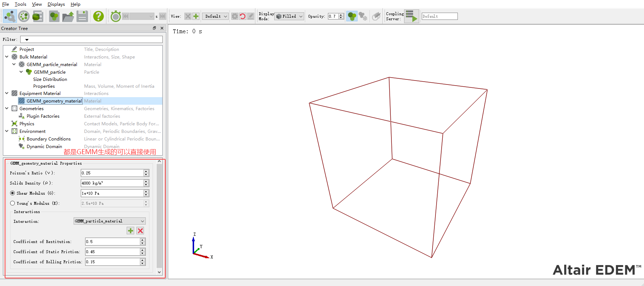Reset the view with red arrow icon
Image resolution: width=644 pixels, height=286 pixels.
click(243, 16)
